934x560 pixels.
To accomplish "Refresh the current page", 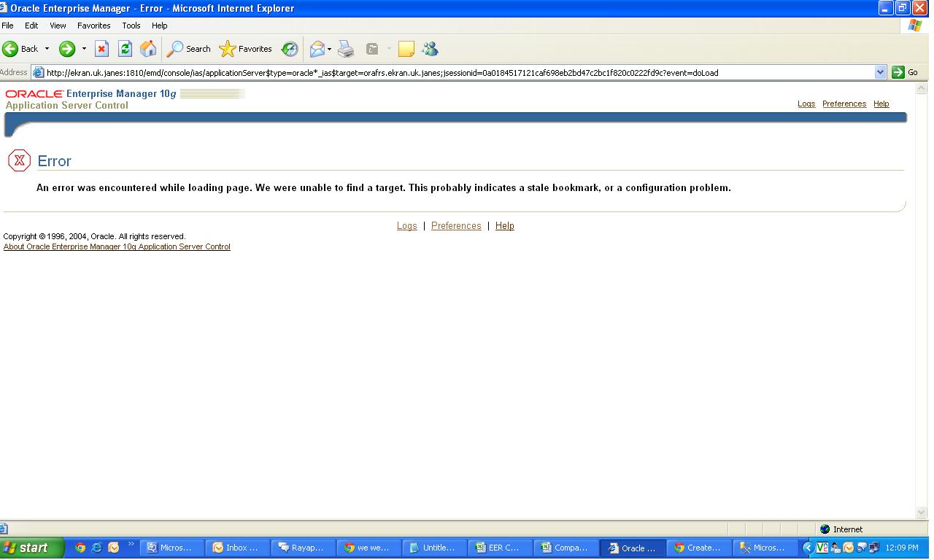I will pos(125,49).
